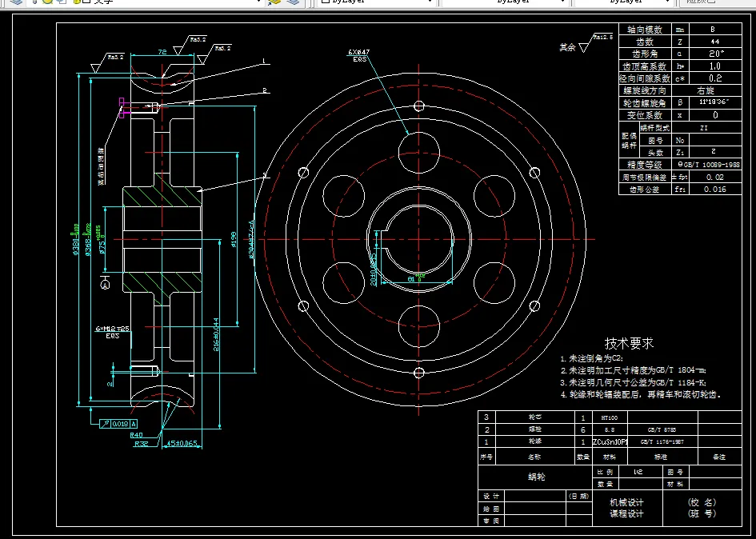The width and height of the screenshot is (756, 539).
Task: Select the R32 radius dimension
Action: (x=141, y=443)
